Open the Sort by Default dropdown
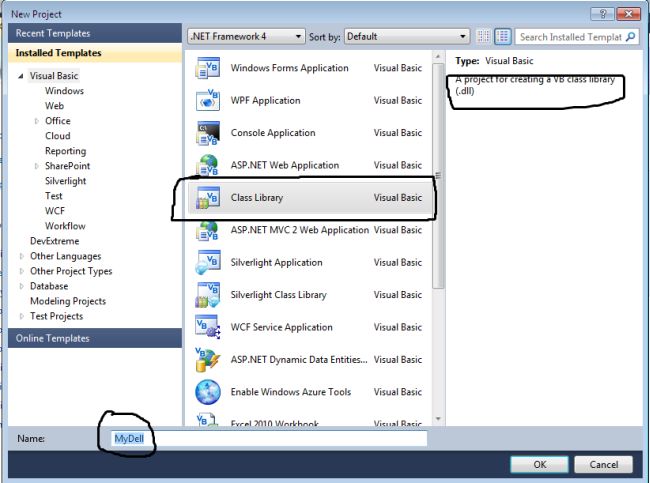The height and width of the screenshot is (483, 650). pyautogui.click(x=407, y=36)
